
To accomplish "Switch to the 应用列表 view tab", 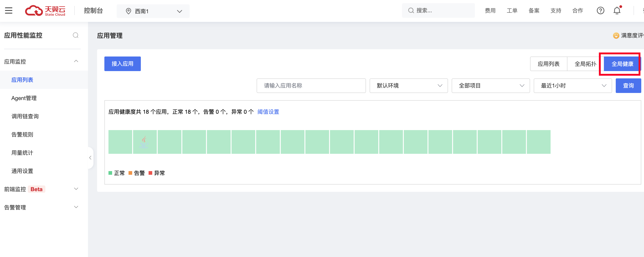I will point(549,64).
